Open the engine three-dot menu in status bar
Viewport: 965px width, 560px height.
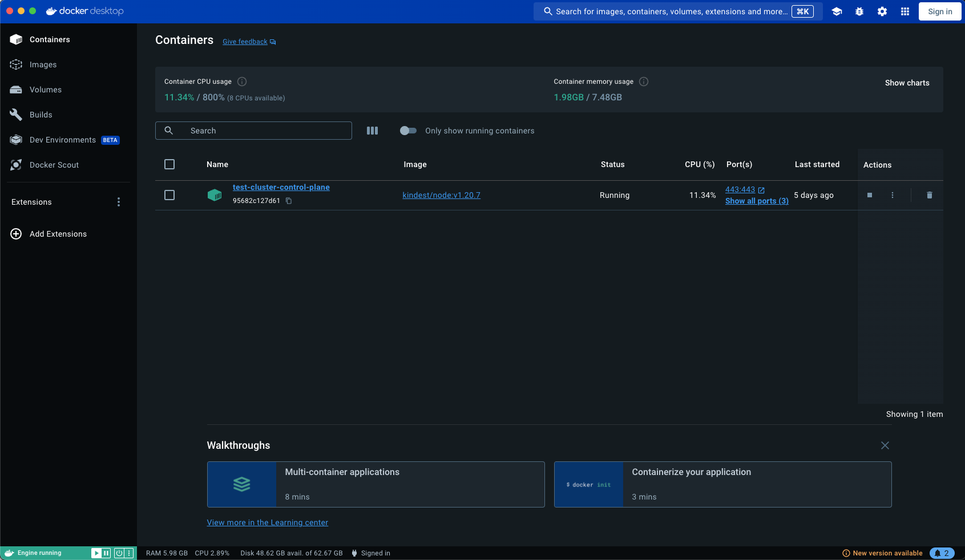pyautogui.click(x=129, y=553)
